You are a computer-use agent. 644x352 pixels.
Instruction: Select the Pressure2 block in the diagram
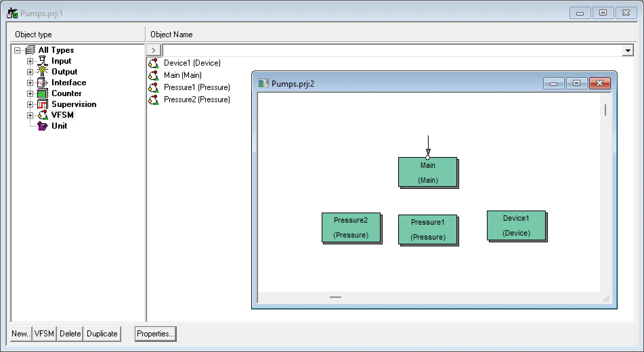(351, 227)
